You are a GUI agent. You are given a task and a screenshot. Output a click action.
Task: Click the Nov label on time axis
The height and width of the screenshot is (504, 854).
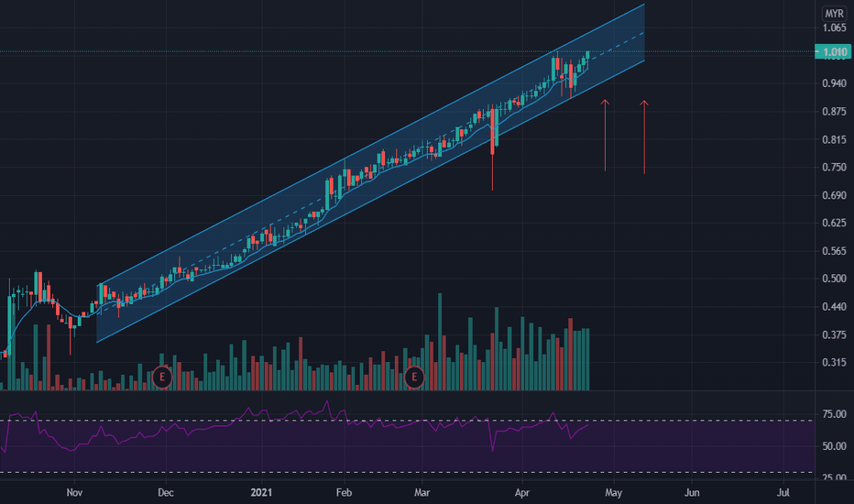point(74,493)
